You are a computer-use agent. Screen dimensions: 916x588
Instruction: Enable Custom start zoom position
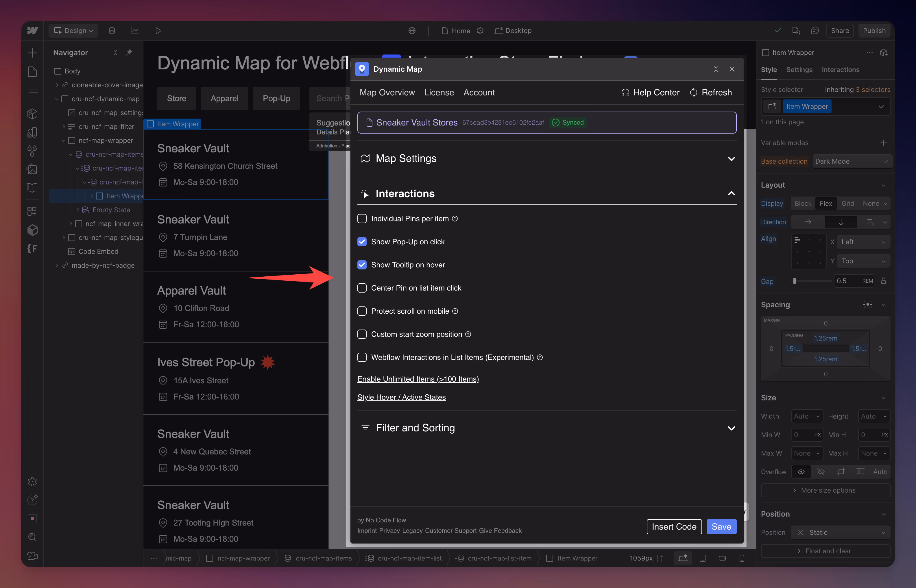point(362,334)
